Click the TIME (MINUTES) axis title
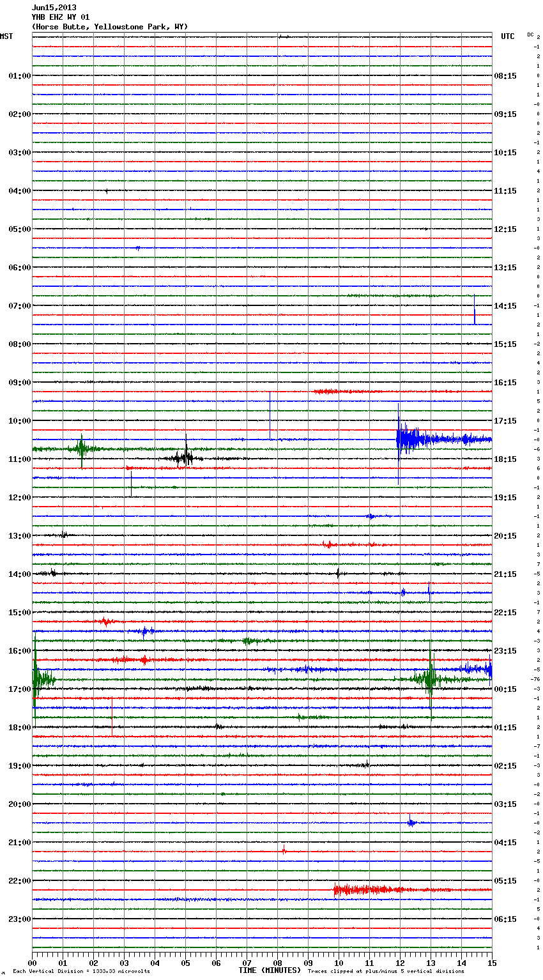543x980 pixels. coord(270,970)
